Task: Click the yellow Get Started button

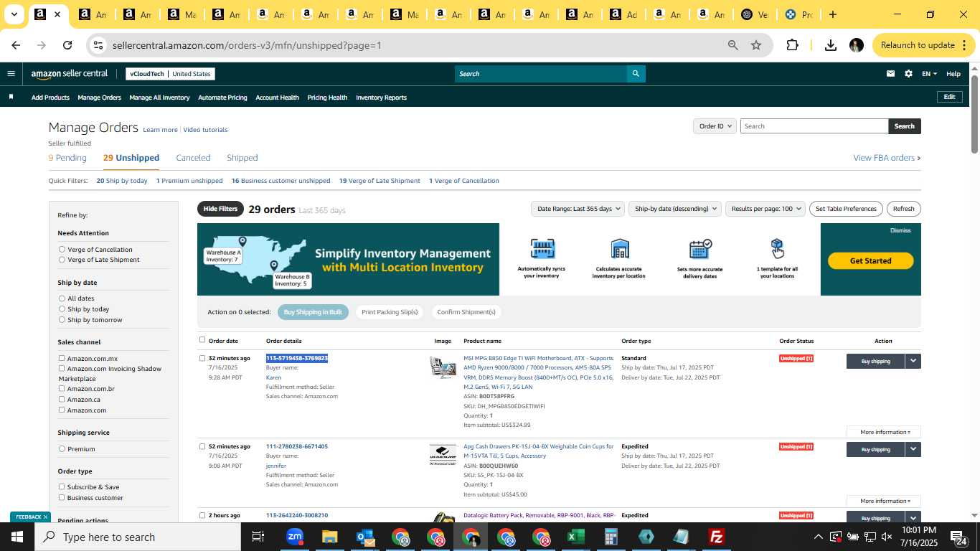Action: click(x=870, y=260)
